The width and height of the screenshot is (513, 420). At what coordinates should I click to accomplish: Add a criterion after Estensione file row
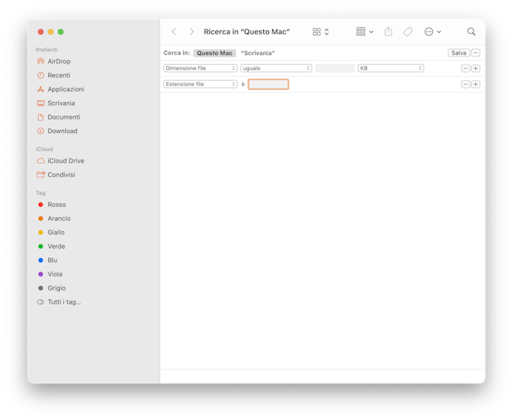click(x=476, y=84)
